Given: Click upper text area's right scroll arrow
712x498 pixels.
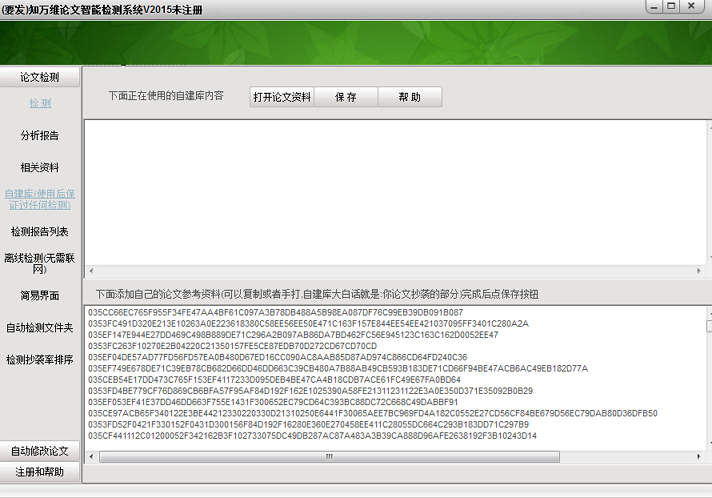Looking at the screenshot, I should click(699, 271).
